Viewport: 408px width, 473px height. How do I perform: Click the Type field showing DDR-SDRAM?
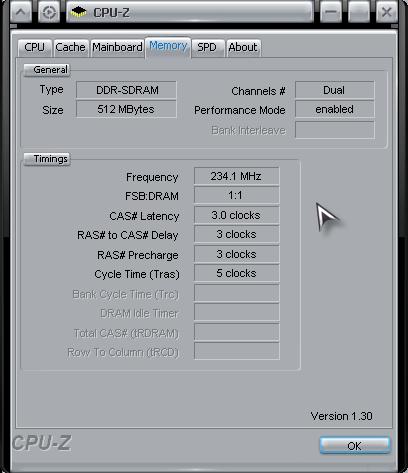(126, 90)
